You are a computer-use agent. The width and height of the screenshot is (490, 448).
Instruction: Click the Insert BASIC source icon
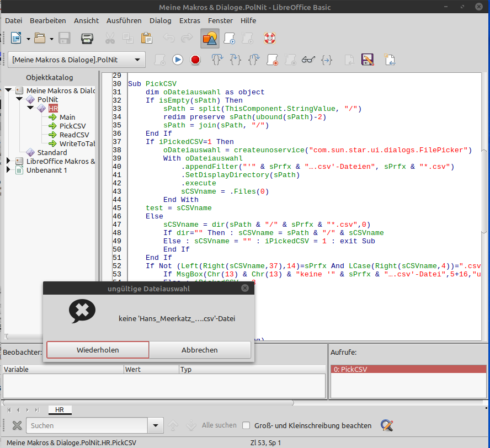pyautogui.click(x=349, y=60)
